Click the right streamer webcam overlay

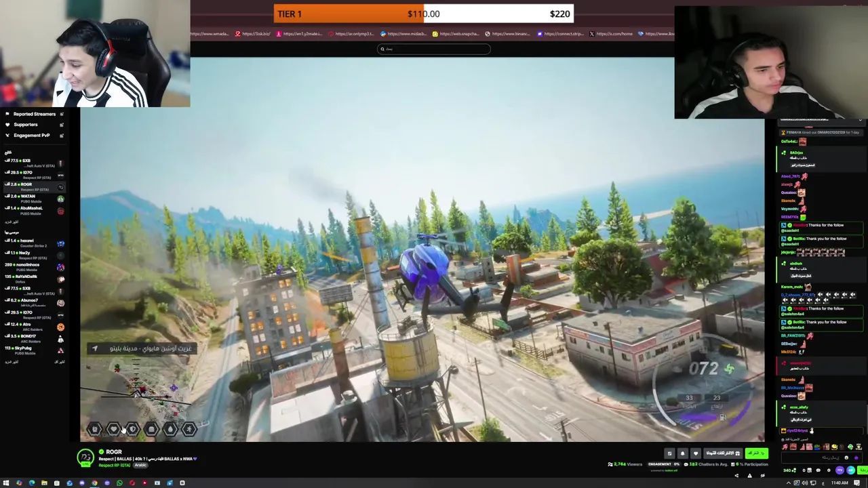771,63
